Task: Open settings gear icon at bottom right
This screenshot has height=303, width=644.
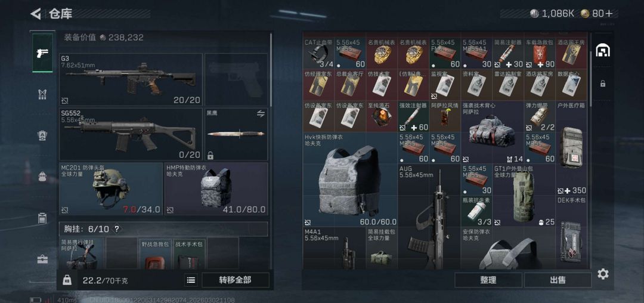Action: click(603, 274)
